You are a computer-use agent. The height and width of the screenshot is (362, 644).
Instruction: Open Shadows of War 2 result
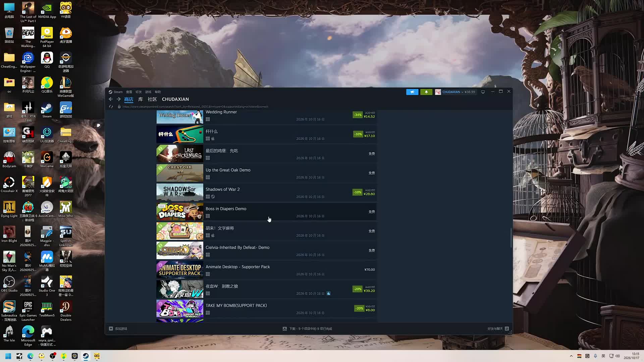(266, 192)
